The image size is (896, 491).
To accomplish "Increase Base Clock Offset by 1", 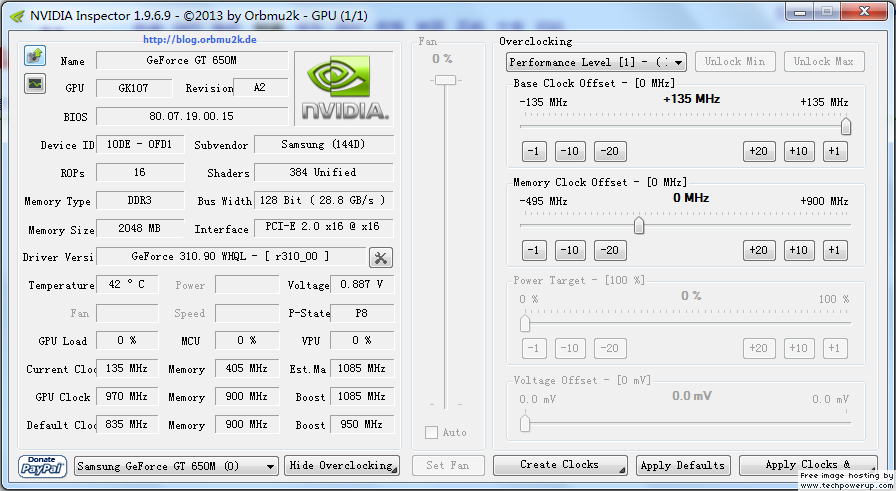I will 835,151.
